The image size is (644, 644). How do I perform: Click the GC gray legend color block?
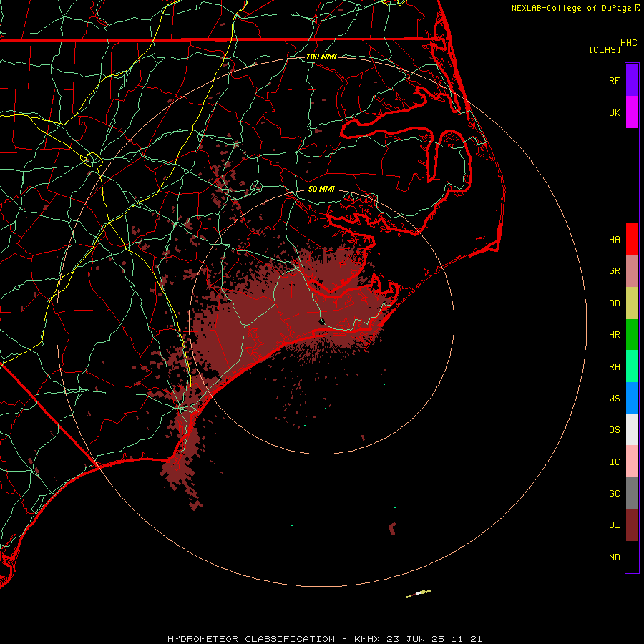(x=632, y=493)
